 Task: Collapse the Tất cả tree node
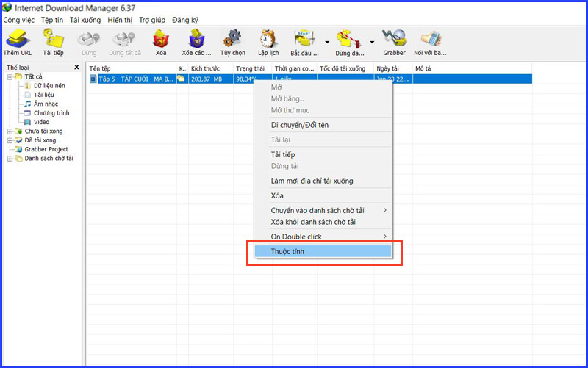click(10, 77)
